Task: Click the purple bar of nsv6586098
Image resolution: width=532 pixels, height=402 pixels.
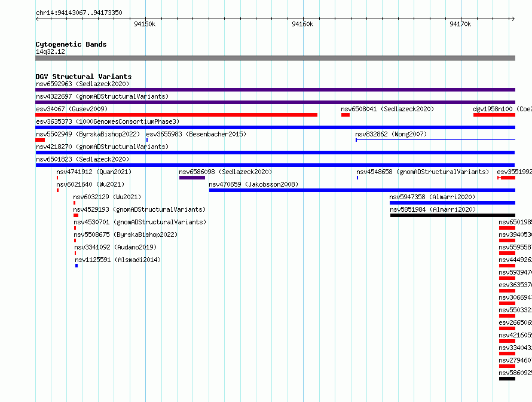Action: click(192, 178)
